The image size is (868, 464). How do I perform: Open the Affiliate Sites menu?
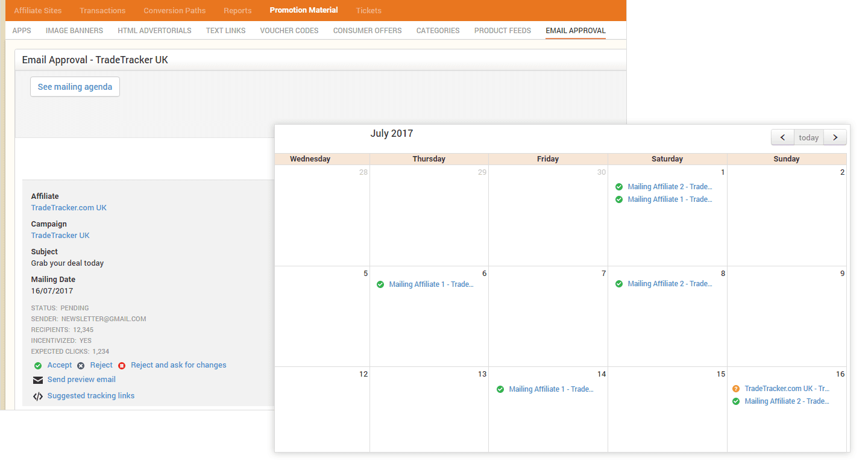point(38,11)
